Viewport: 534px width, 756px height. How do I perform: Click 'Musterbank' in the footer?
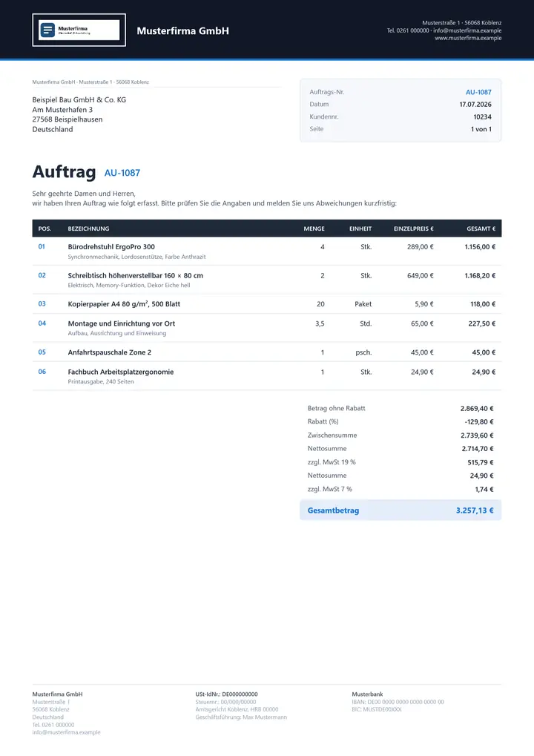tap(367, 694)
